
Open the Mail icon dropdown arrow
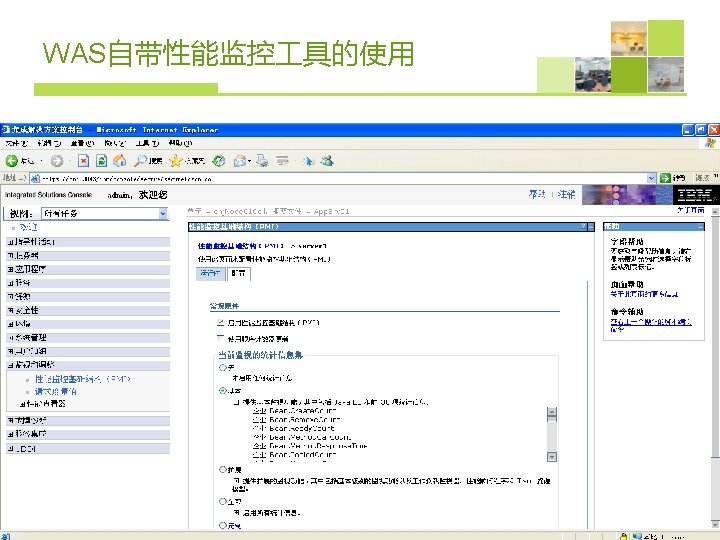(x=249, y=161)
